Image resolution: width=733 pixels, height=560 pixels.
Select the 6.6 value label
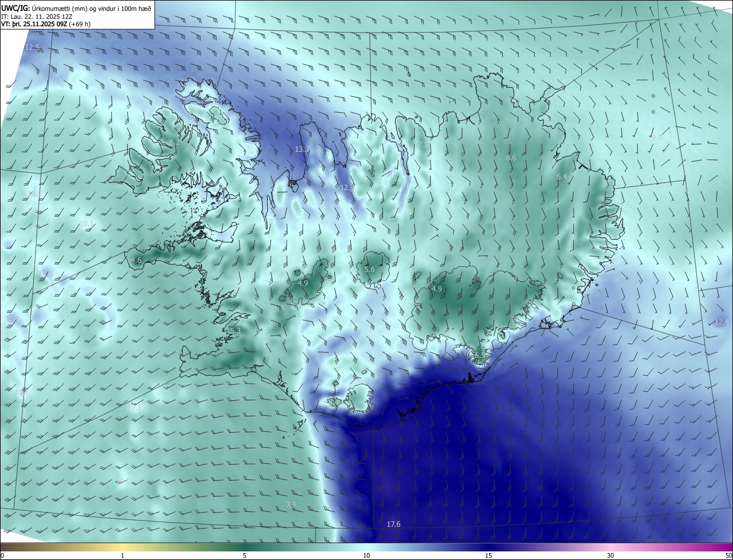tap(511, 157)
